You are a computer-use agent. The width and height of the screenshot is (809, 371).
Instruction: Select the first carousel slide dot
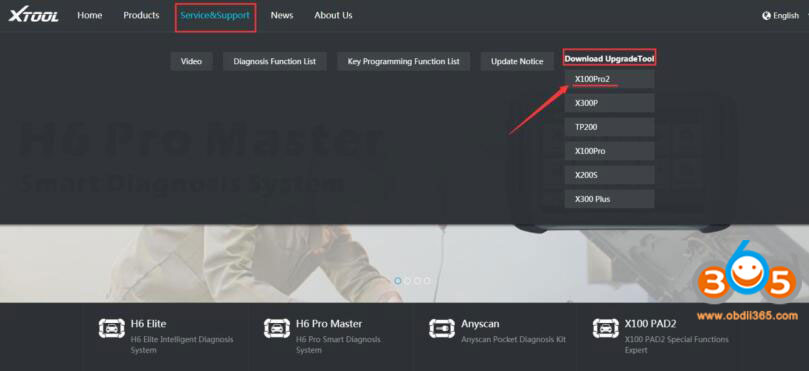point(398,281)
